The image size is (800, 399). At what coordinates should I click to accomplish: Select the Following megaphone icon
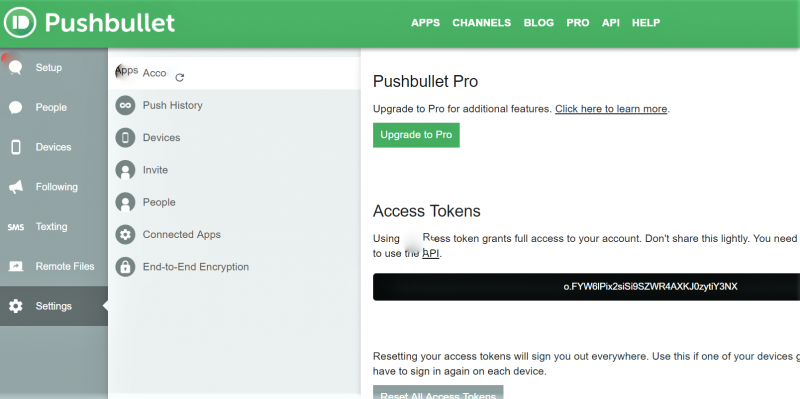pyautogui.click(x=16, y=187)
